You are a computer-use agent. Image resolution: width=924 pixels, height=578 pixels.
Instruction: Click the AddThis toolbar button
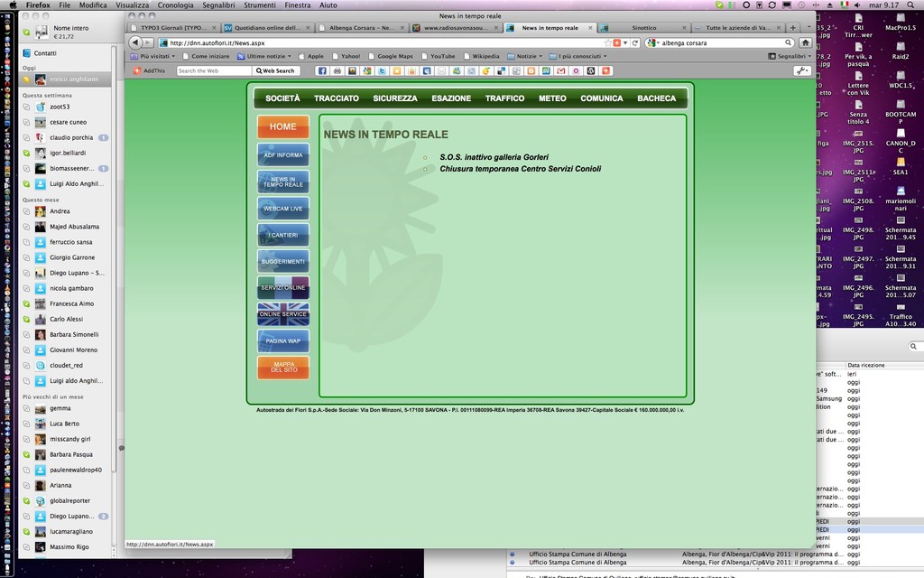tap(150, 70)
